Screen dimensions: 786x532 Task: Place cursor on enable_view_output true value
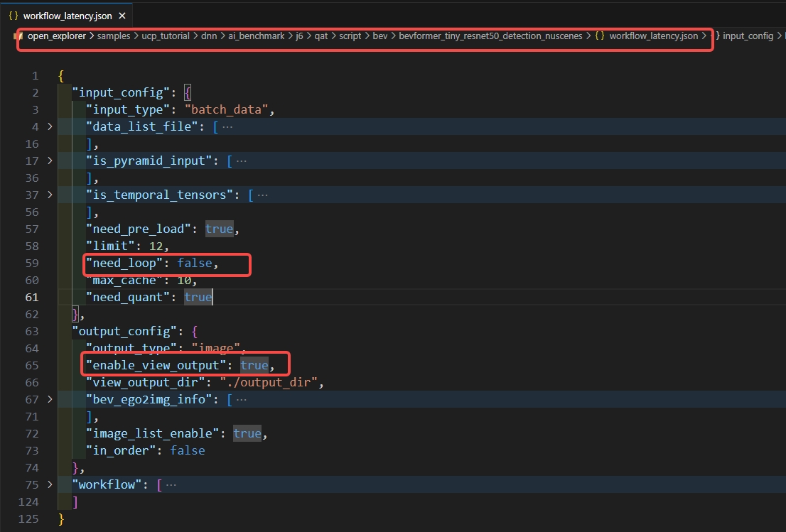254,365
